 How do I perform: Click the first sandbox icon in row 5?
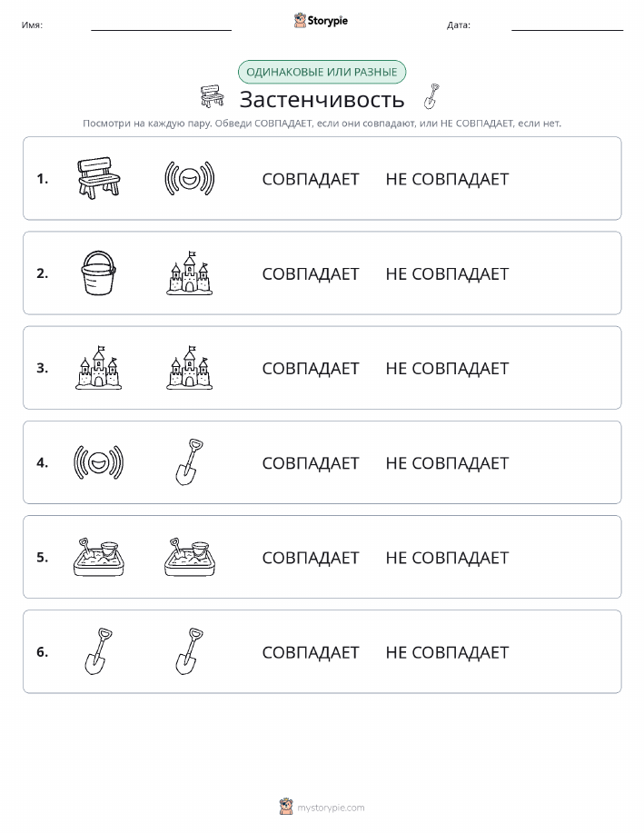pyautogui.click(x=99, y=556)
